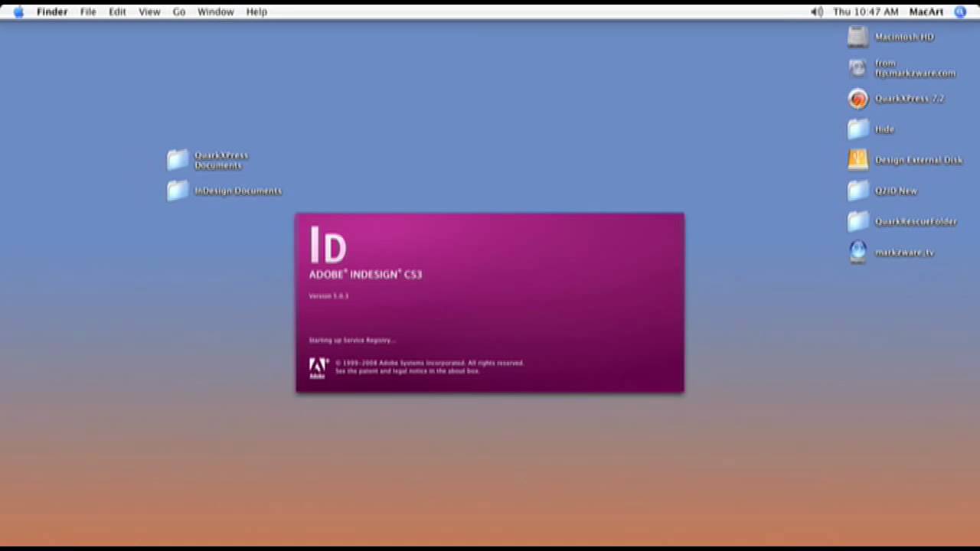980x551 pixels.
Task: Click the Macintosh HD label
Action: point(904,37)
